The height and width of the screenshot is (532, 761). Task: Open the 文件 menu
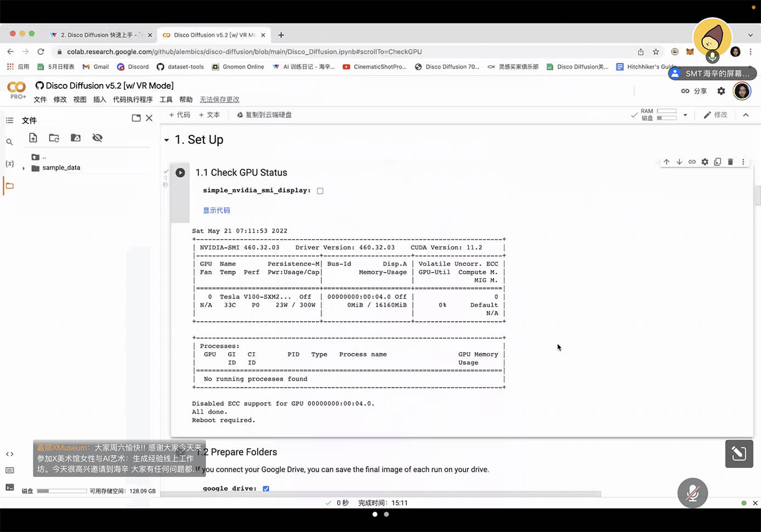point(40,100)
